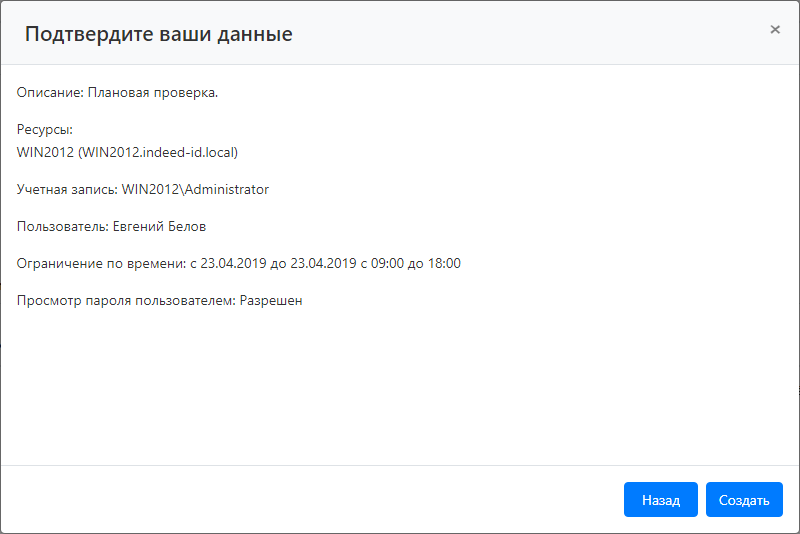800x534 pixels.
Task: Close the confirmation dialog with the X
Action: (x=775, y=30)
